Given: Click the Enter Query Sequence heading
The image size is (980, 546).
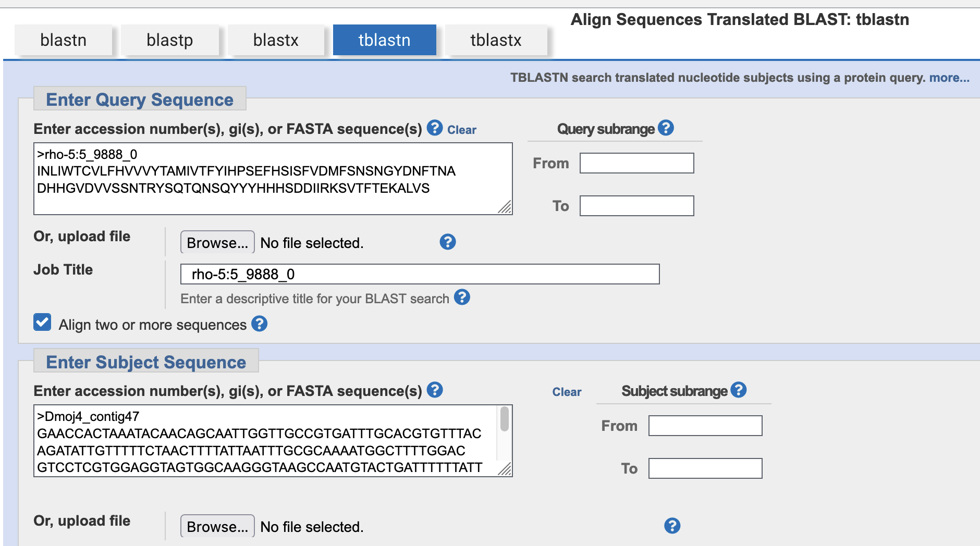Looking at the screenshot, I should (x=140, y=100).
